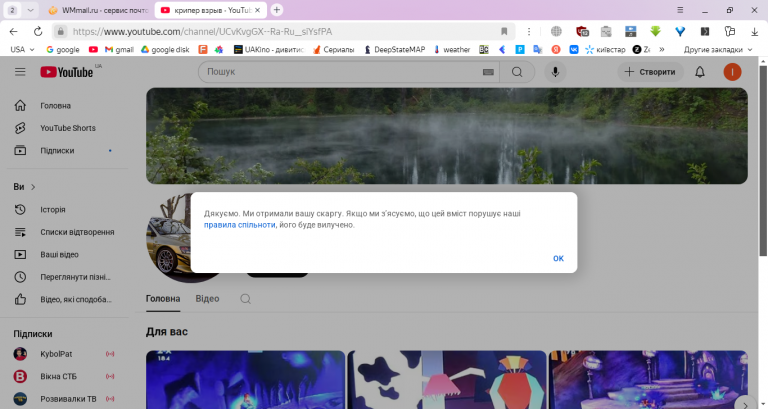Click the green download arrow extension
This screenshot has height=409, width=768.
pyautogui.click(x=655, y=31)
